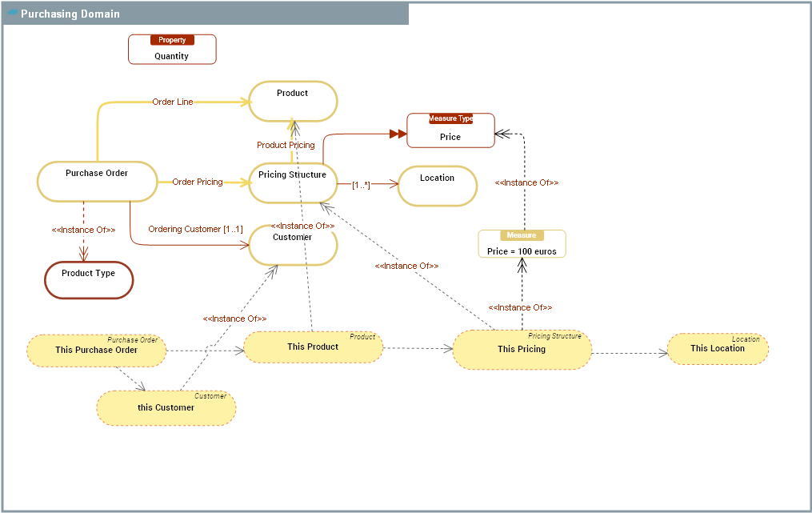
Task: Click the Order Line relationship label
Action: pyautogui.click(x=173, y=102)
